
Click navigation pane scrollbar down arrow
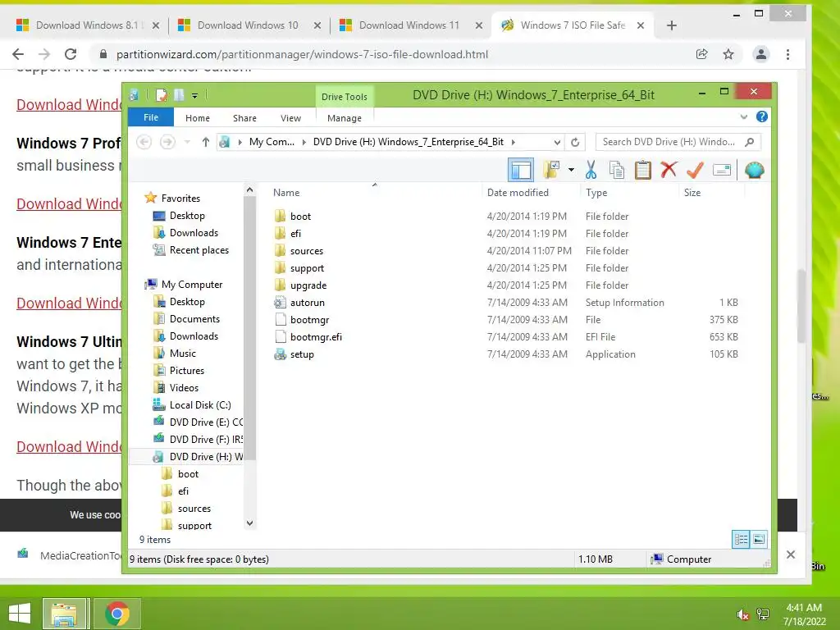(x=249, y=523)
